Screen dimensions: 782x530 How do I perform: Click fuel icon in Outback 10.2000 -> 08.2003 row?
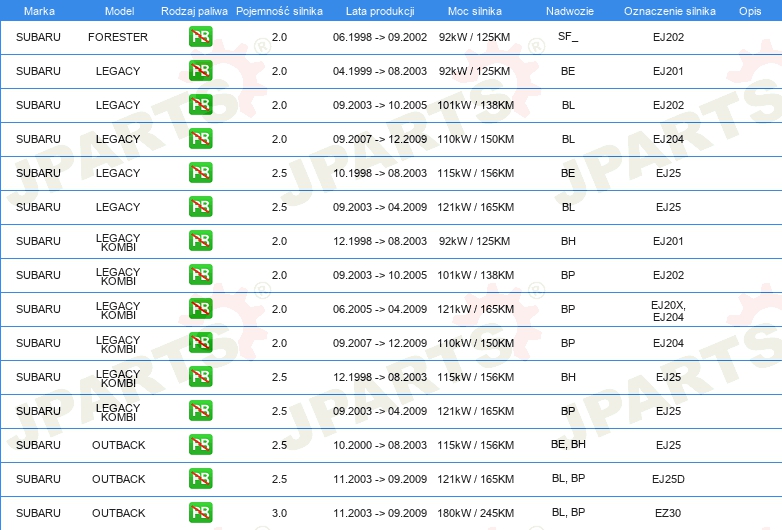200,445
